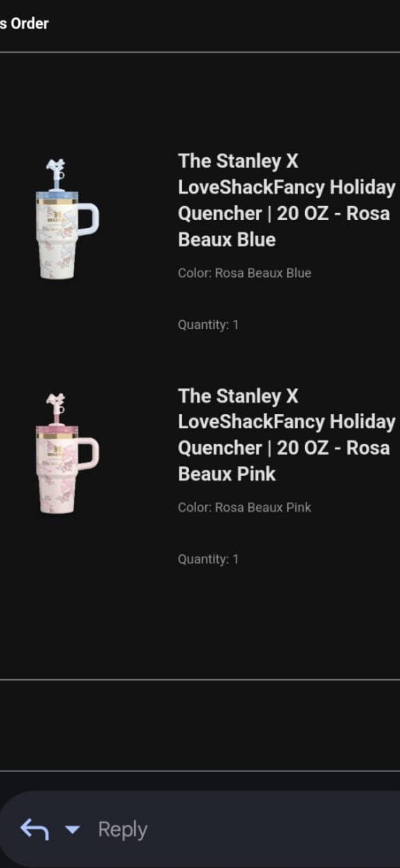Open the Rosa Beaux Pink tumbler image
The height and width of the screenshot is (868, 400).
[x=67, y=454]
